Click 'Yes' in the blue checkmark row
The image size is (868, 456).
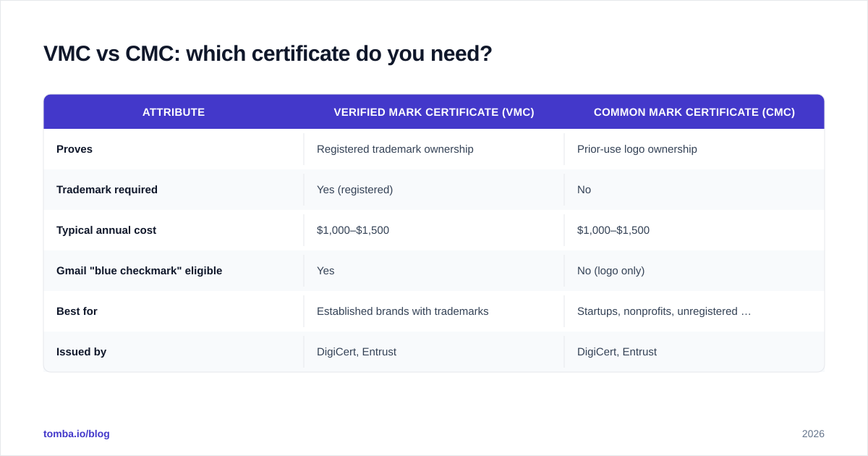tap(325, 271)
